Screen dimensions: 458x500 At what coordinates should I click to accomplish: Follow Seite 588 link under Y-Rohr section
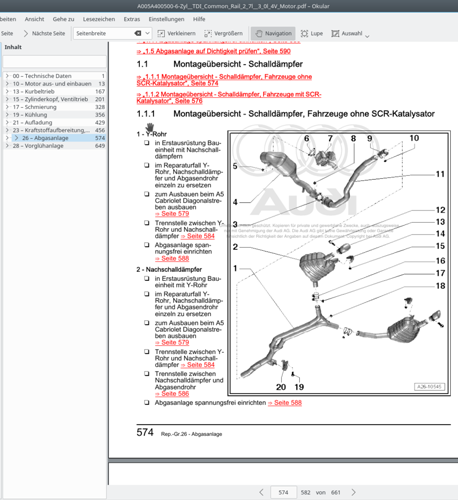click(x=172, y=258)
